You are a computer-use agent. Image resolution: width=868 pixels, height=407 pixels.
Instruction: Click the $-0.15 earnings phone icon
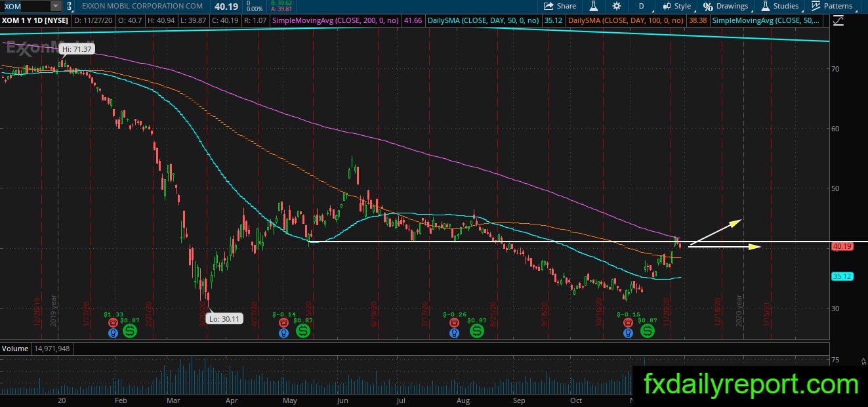pyautogui.click(x=629, y=322)
